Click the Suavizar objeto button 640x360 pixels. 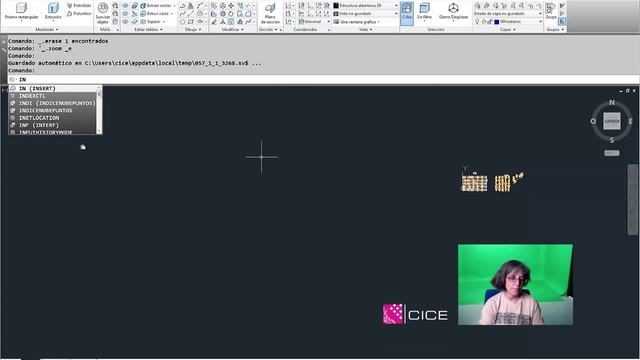click(x=103, y=13)
